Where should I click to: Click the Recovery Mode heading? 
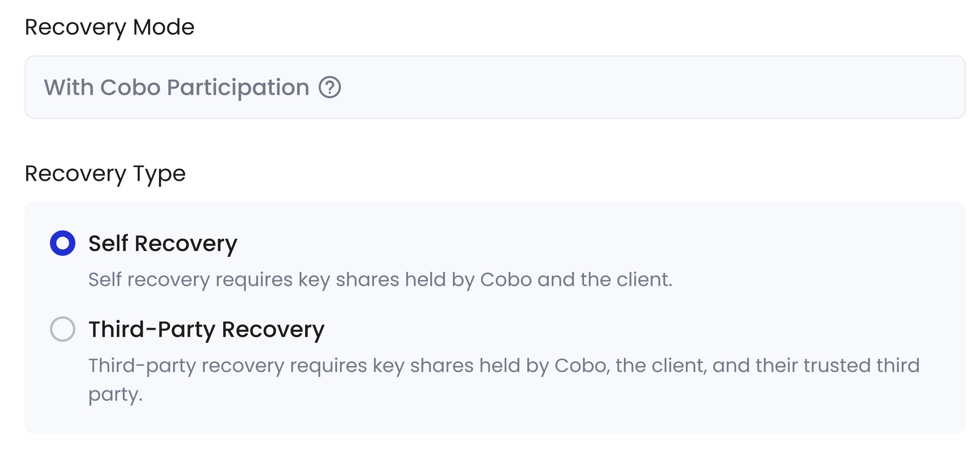point(110,27)
